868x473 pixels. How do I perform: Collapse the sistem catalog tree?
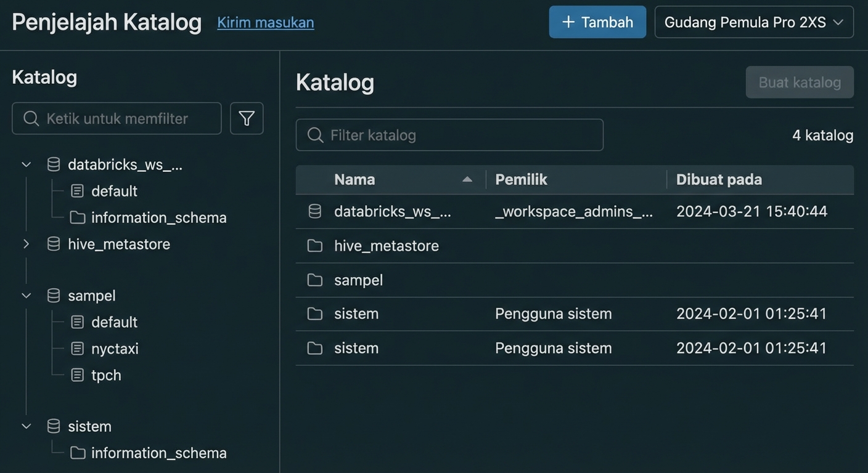(25, 426)
